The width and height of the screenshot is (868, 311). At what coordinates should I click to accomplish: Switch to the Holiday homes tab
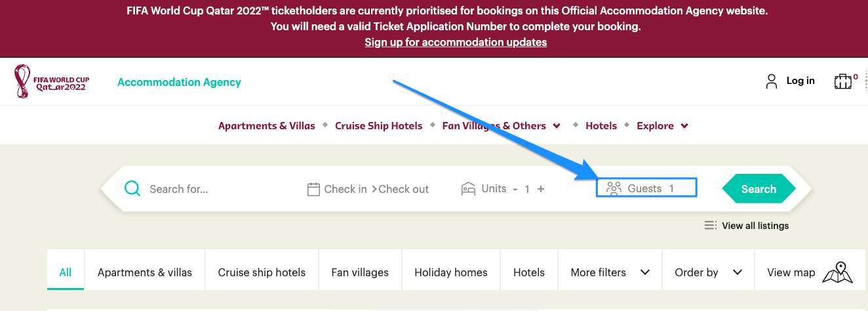(451, 272)
